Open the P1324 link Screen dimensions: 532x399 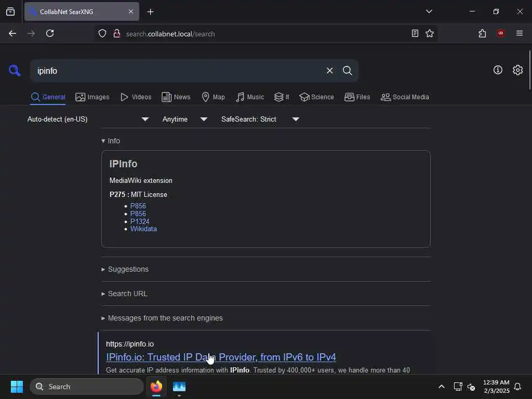[140, 221]
